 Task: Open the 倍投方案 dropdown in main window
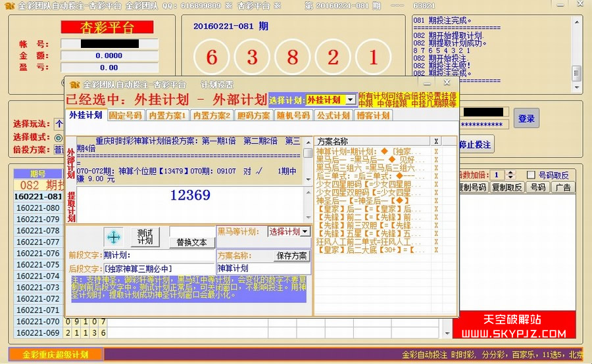tap(59, 150)
